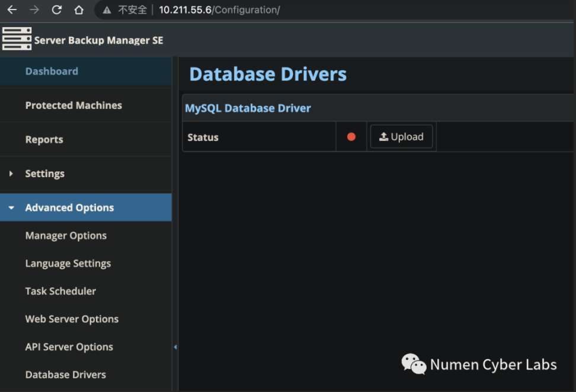The width and height of the screenshot is (576, 392).
Task: Open the MySQL Database Driver heading link
Action: tap(247, 108)
